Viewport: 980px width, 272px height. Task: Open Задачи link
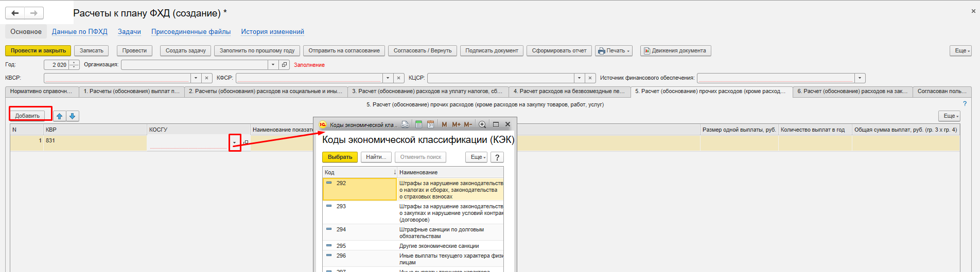129,32
